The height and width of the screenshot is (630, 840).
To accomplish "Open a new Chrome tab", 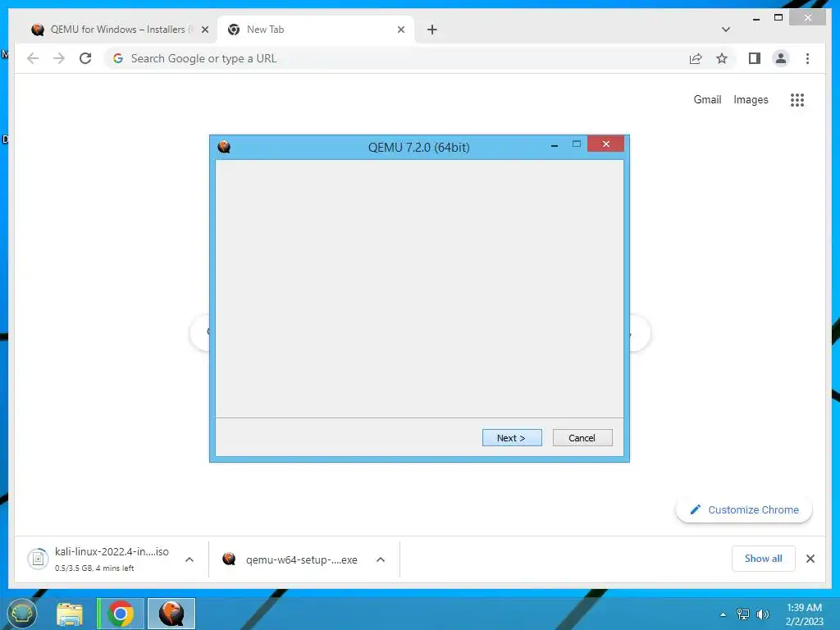I will 432,30.
